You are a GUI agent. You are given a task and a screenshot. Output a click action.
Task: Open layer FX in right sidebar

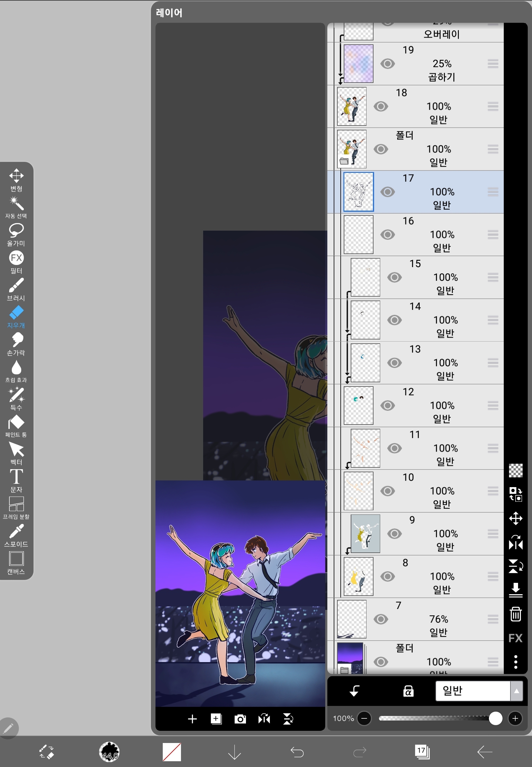coord(516,638)
